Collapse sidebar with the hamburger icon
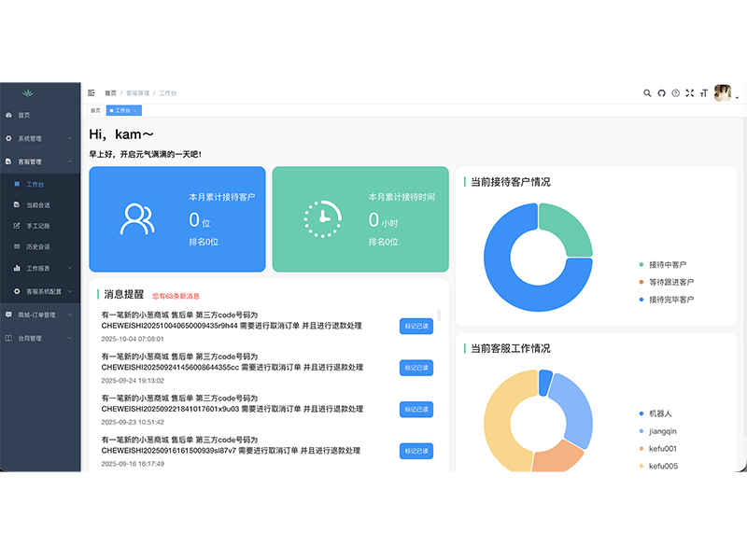The height and width of the screenshot is (560, 747). [x=92, y=93]
